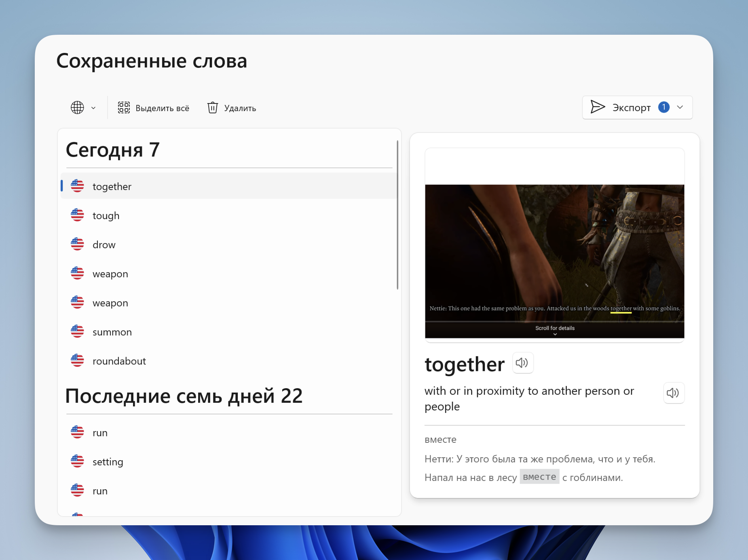Select the word 'summon' in the list
Viewport: 748px width, 560px height.
click(x=228, y=332)
